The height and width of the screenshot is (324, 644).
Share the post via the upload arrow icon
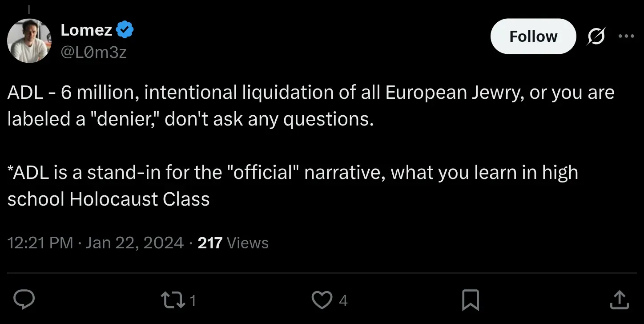(x=619, y=300)
